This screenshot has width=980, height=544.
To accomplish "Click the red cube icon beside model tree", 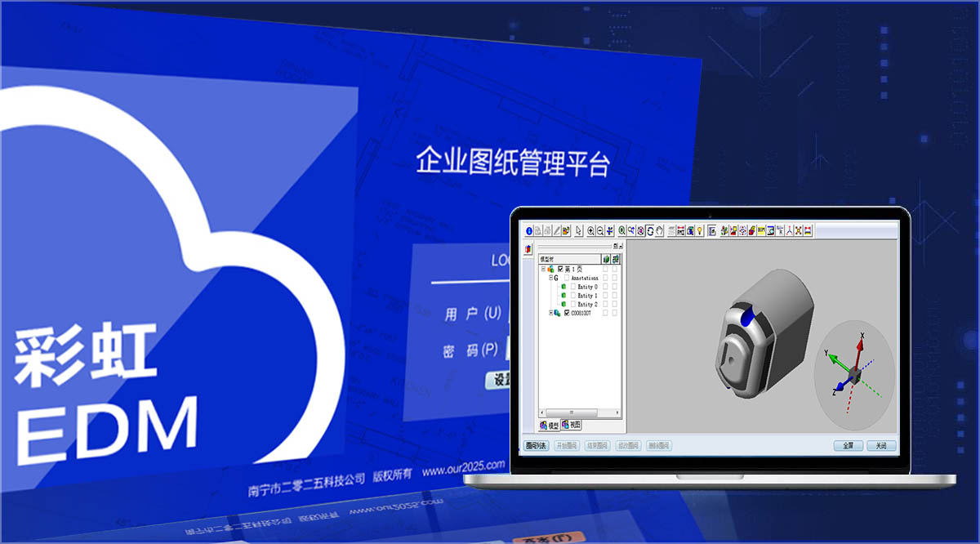I will [x=528, y=248].
